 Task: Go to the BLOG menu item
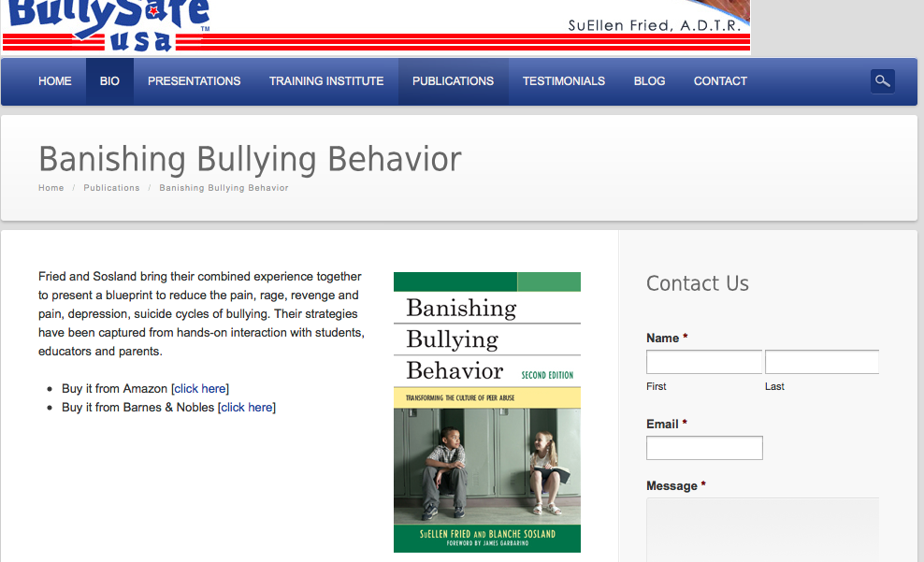click(x=649, y=81)
